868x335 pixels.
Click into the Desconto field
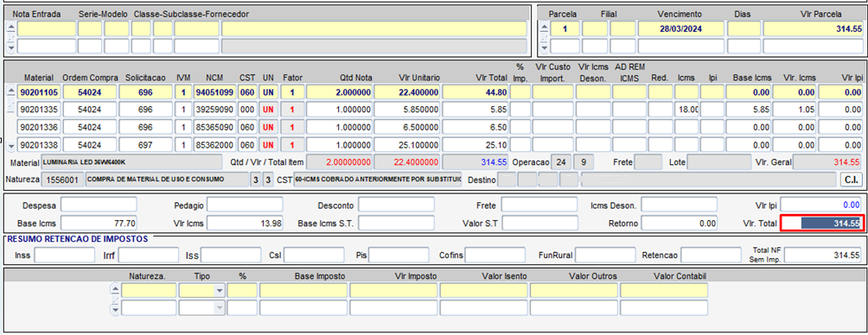coord(396,205)
